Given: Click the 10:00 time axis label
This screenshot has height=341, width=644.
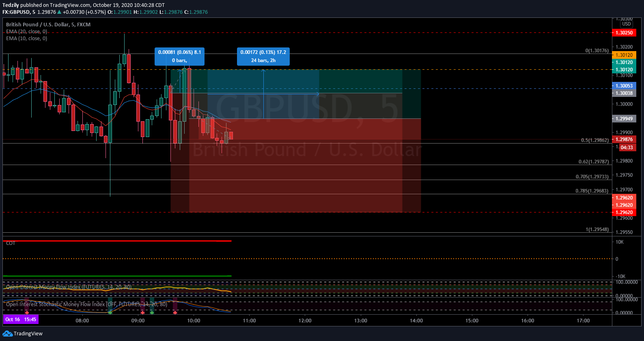Looking at the screenshot, I should point(194,321).
